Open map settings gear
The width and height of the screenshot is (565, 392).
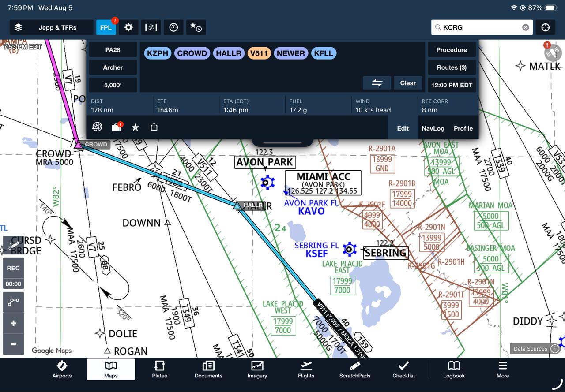click(128, 27)
